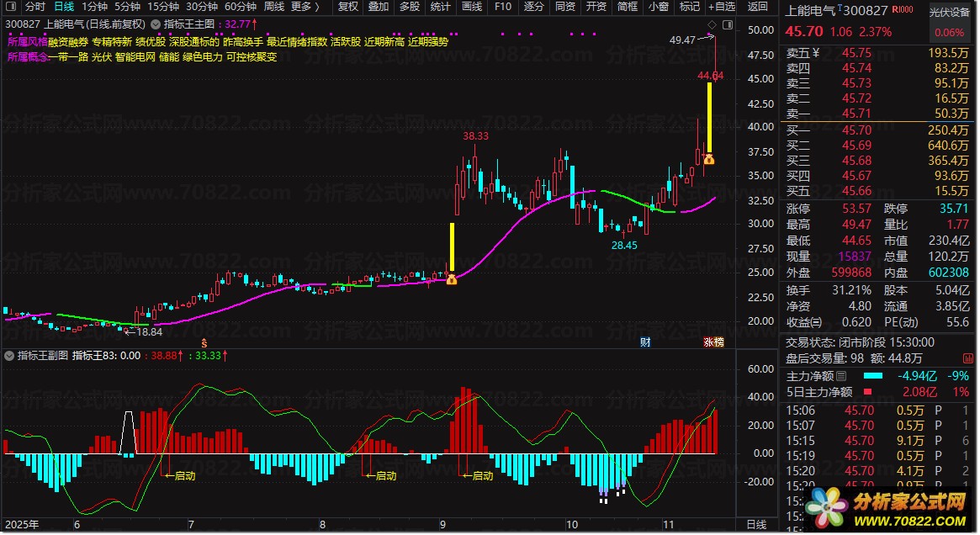
Task: Switch to 分时 intraday chart
Action: point(35,7)
